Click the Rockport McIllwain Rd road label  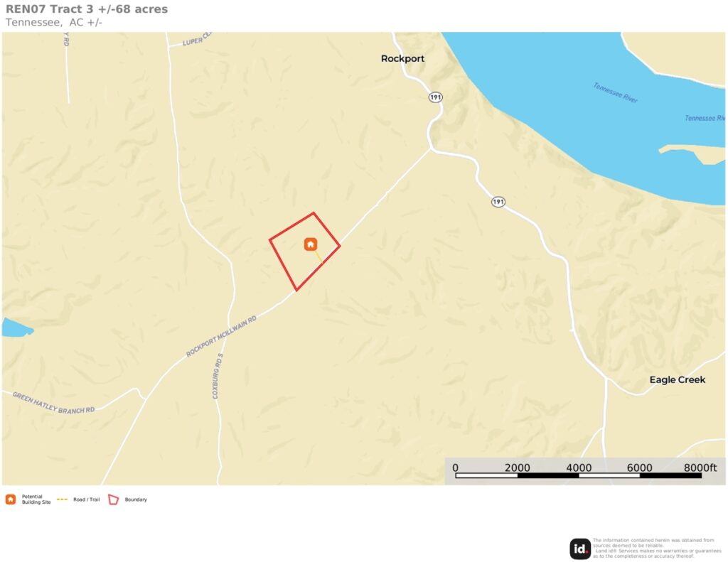point(222,337)
